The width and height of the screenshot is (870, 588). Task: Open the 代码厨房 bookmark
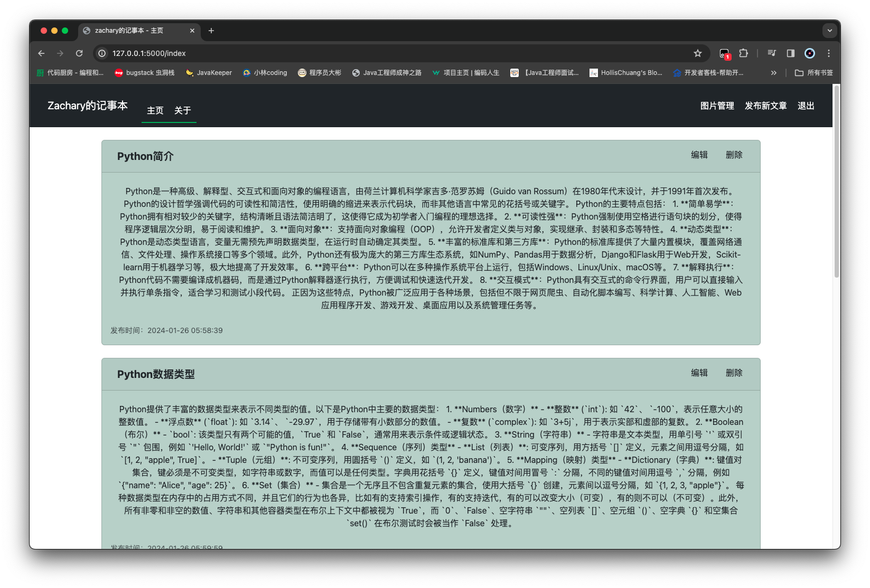point(70,73)
